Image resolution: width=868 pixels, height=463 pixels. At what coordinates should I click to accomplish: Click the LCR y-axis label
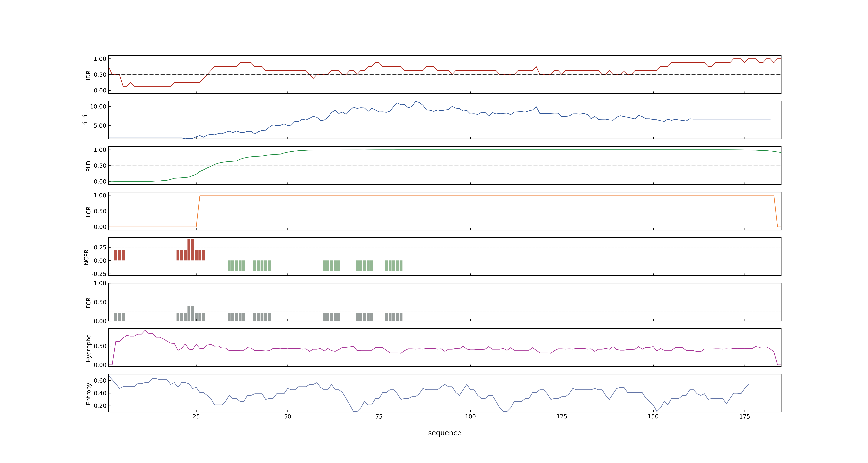point(88,211)
